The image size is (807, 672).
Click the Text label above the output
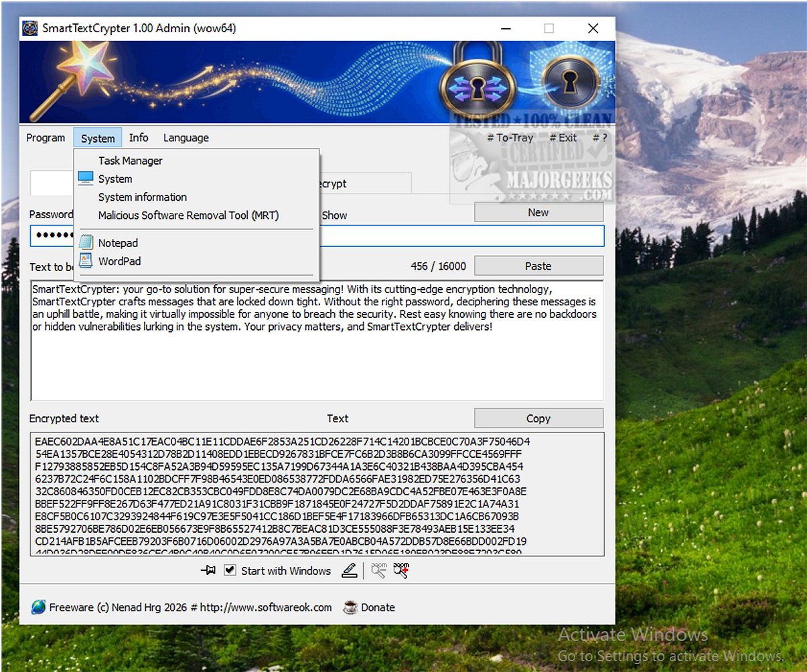[338, 418]
